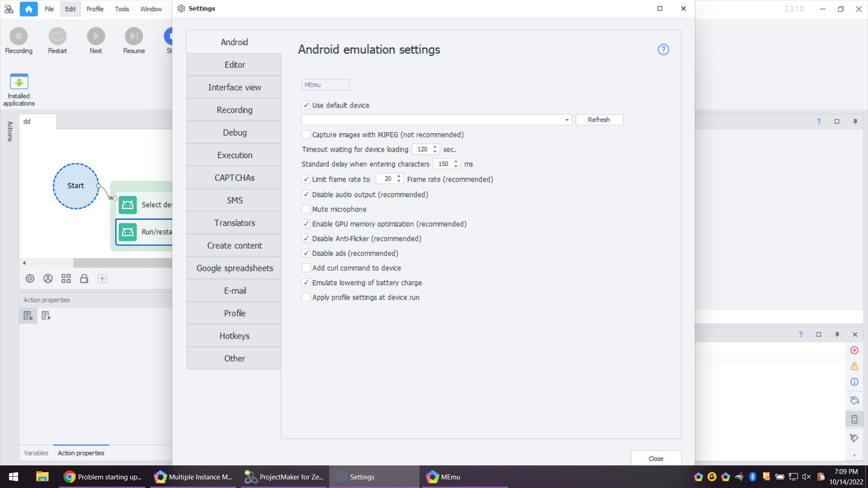Click the profile person icon below the canvas
Image resolution: width=868 pixels, height=488 pixels.
(x=48, y=279)
